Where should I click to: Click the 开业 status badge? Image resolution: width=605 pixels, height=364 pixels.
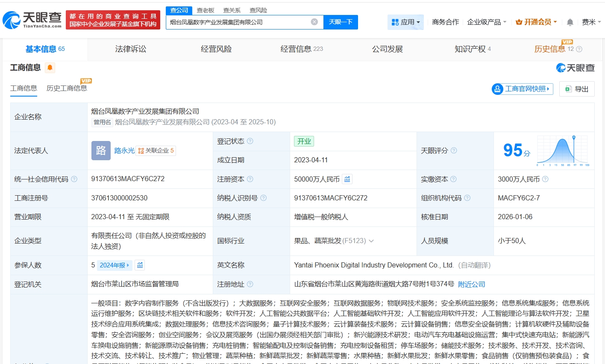click(x=304, y=141)
